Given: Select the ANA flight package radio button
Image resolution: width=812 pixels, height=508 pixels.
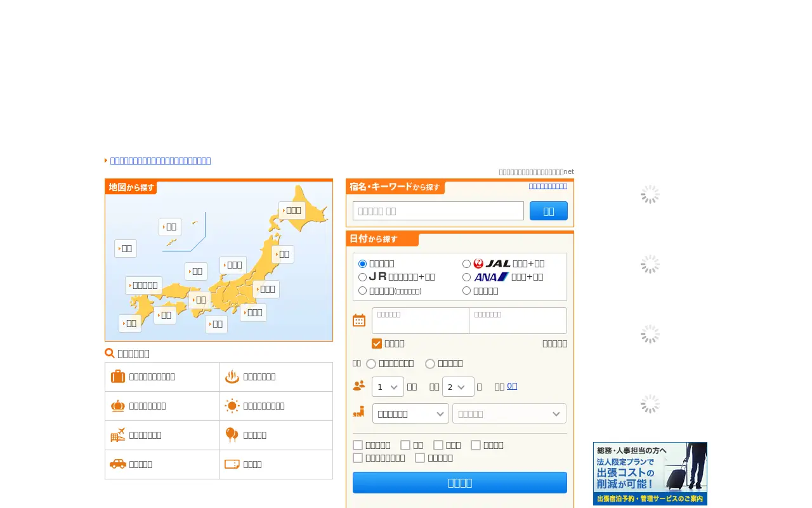Looking at the screenshot, I should pos(467,277).
